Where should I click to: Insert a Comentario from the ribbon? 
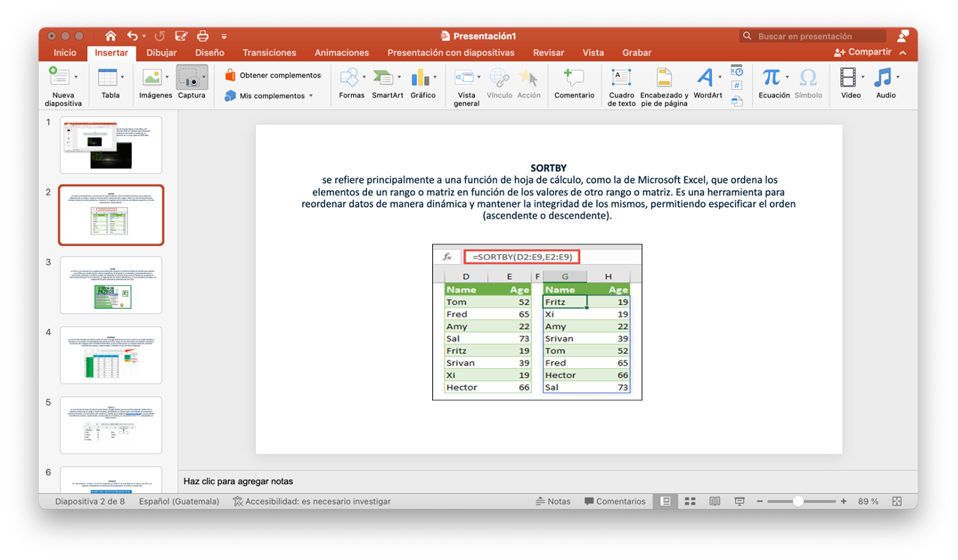coord(574,78)
